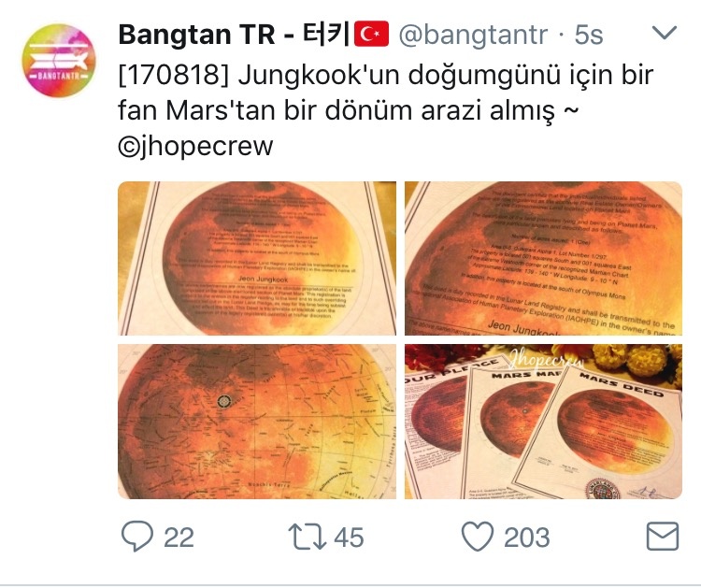Image resolution: width=701 pixels, height=588 pixels.
Task: Open top-left Mars deed photo
Action: point(257,258)
